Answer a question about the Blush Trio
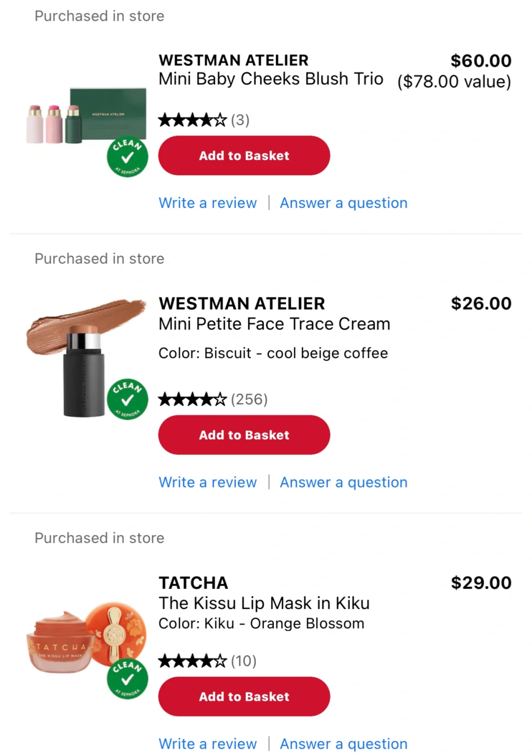This screenshot has height=756, width=532. pos(343,203)
